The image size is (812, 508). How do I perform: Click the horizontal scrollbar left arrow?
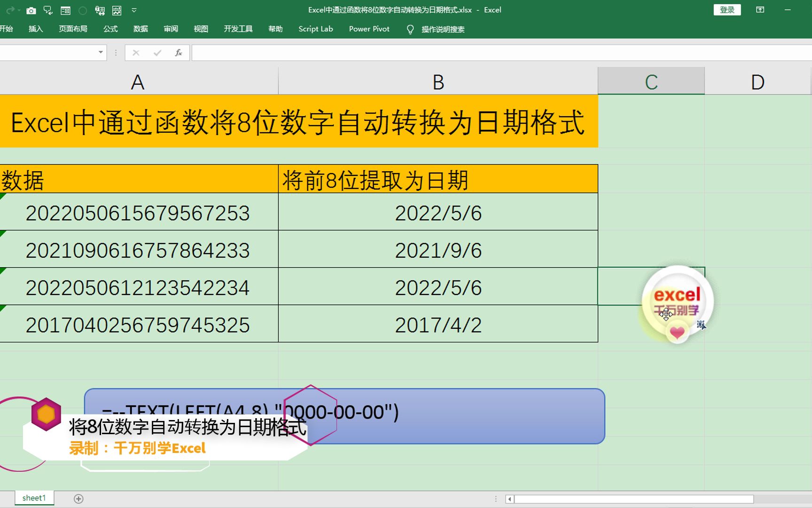pos(509,499)
